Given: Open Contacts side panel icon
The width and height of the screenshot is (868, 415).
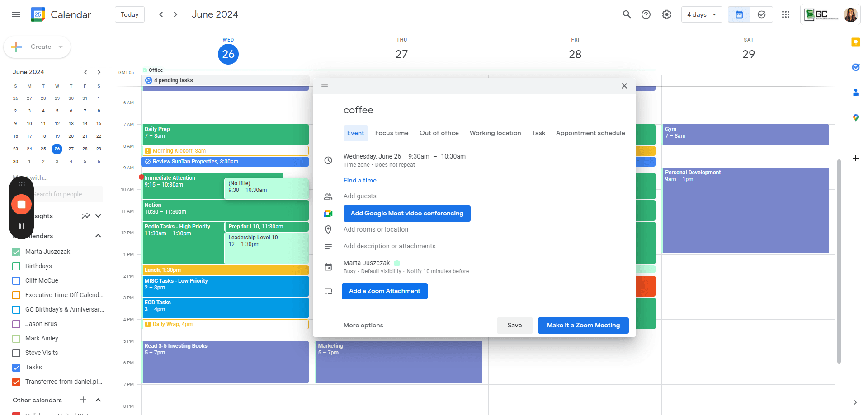Looking at the screenshot, I should [855, 93].
